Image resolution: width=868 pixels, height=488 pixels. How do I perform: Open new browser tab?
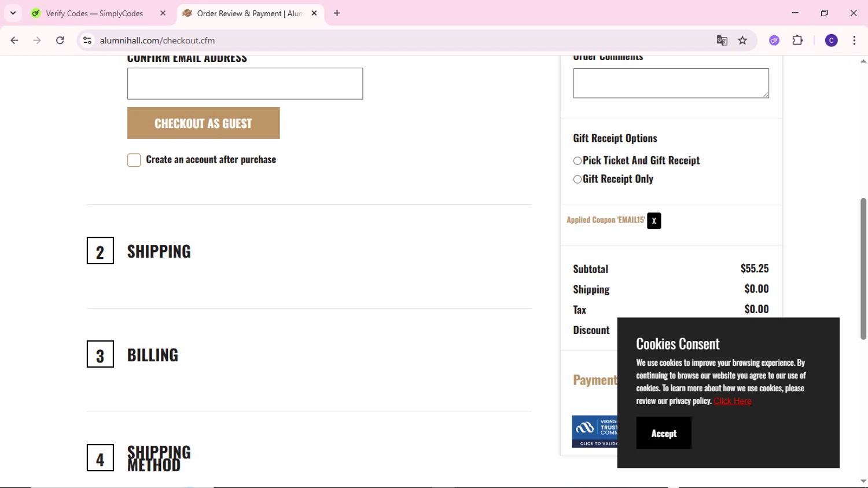pyautogui.click(x=337, y=13)
